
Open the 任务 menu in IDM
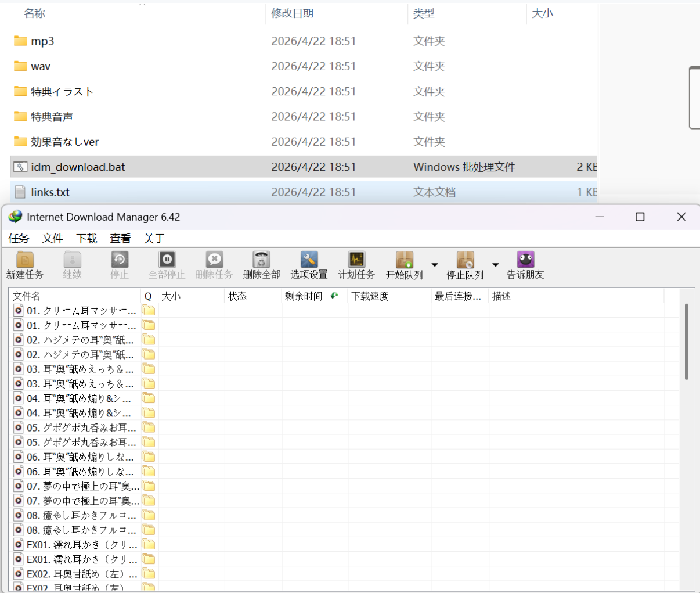tap(19, 238)
